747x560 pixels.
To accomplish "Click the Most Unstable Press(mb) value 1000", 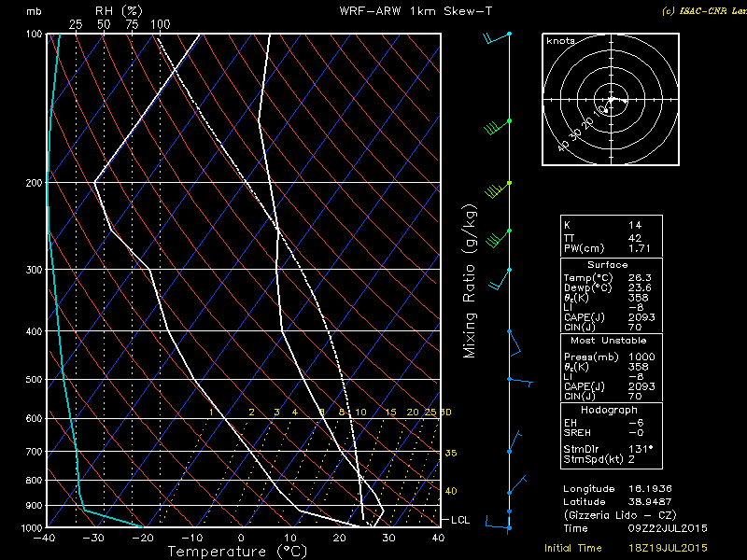I will point(641,357).
